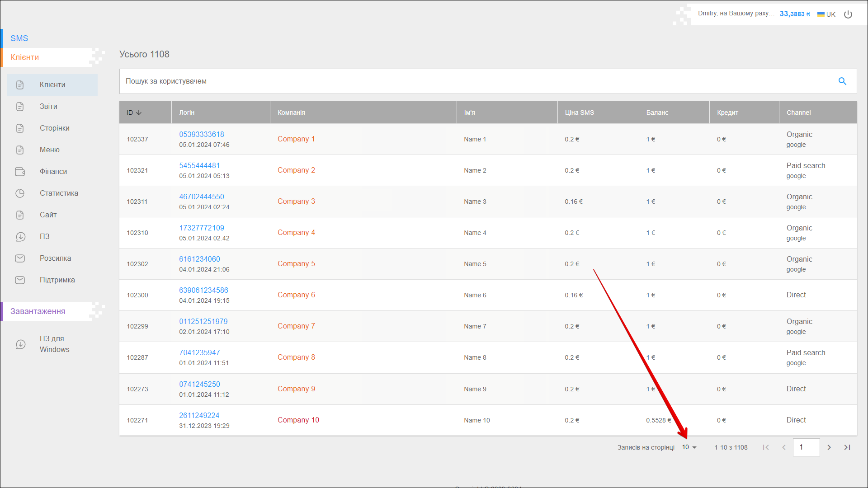Click Company 5 link
This screenshot has width=868, height=488.
(x=296, y=264)
